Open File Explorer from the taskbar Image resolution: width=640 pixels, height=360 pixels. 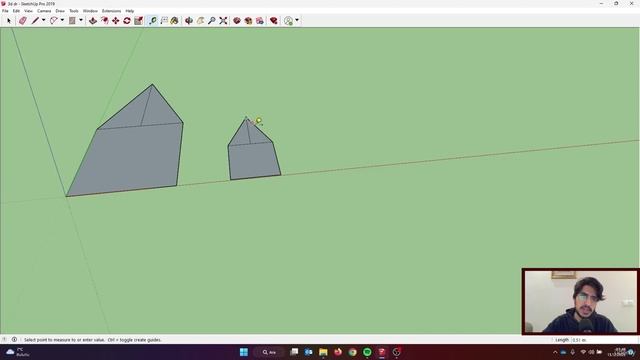coord(323,352)
